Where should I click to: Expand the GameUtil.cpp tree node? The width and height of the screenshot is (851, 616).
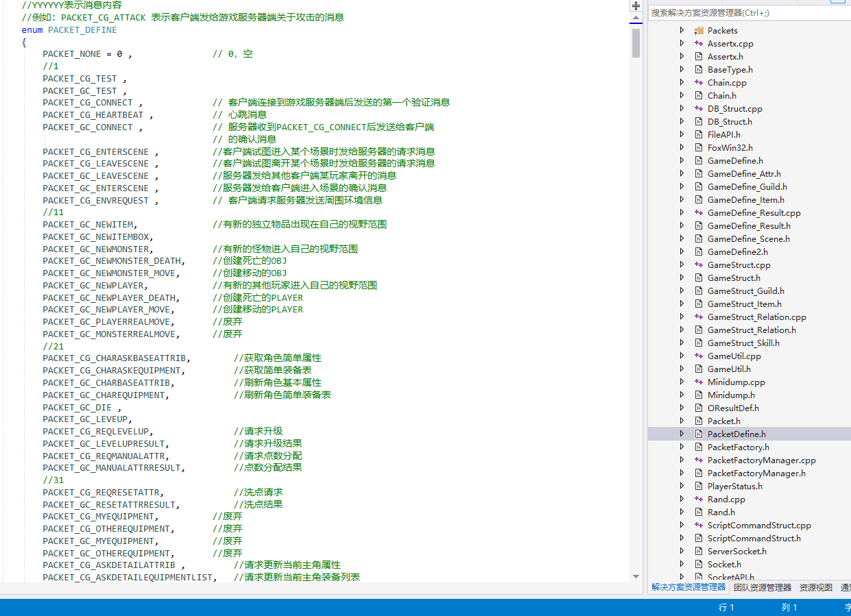(682, 356)
